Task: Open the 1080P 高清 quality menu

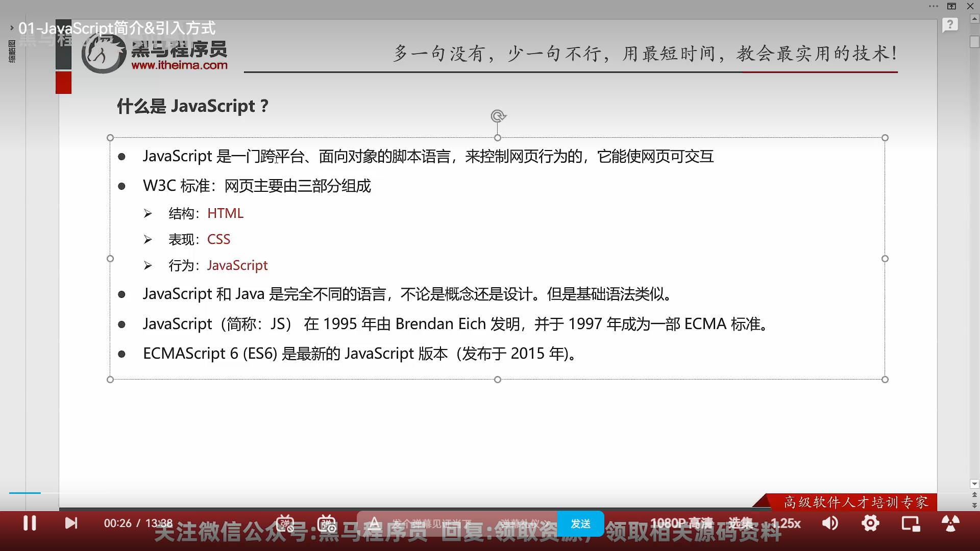Action: 681,523
